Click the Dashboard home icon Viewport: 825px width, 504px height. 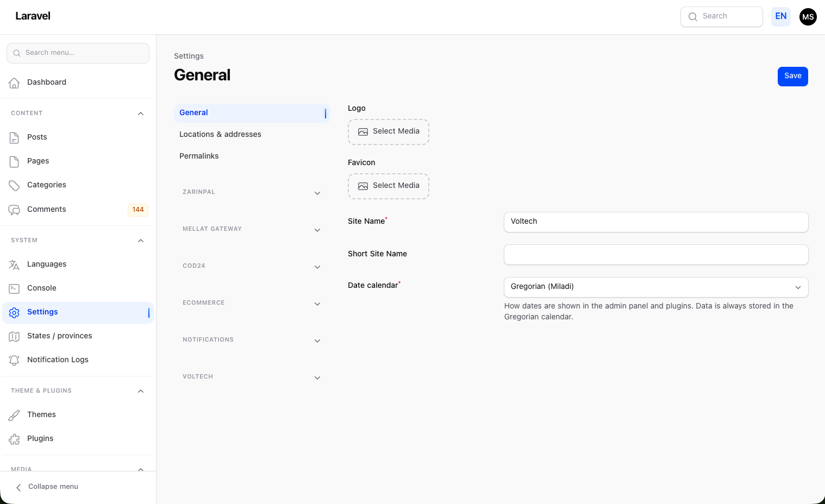tap(14, 83)
